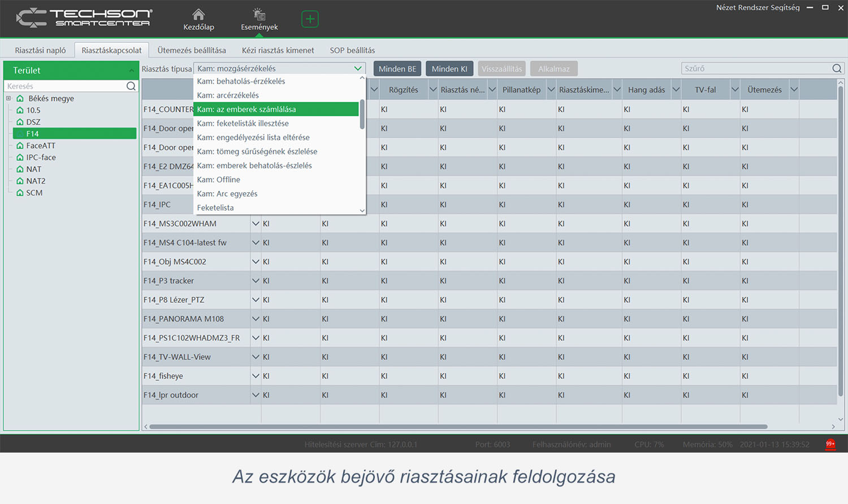Click the magnifier icon in the Szűrő field

[x=837, y=68]
